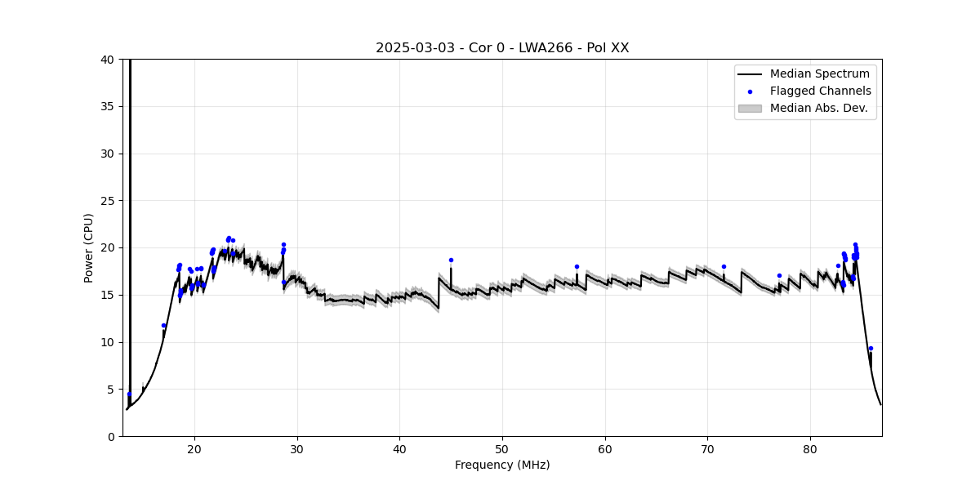This screenshot has height=490, width=980.
Task: Click the blue dot marker in the legend
Action: pos(750,91)
